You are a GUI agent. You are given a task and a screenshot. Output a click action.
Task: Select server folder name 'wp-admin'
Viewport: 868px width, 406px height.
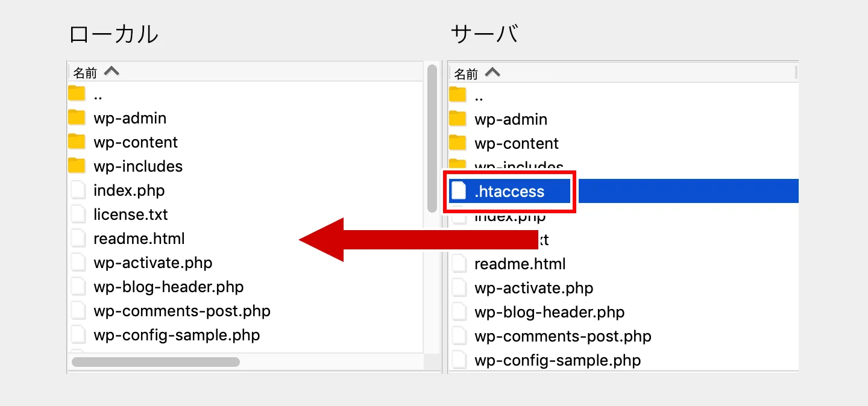click(x=511, y=119)
